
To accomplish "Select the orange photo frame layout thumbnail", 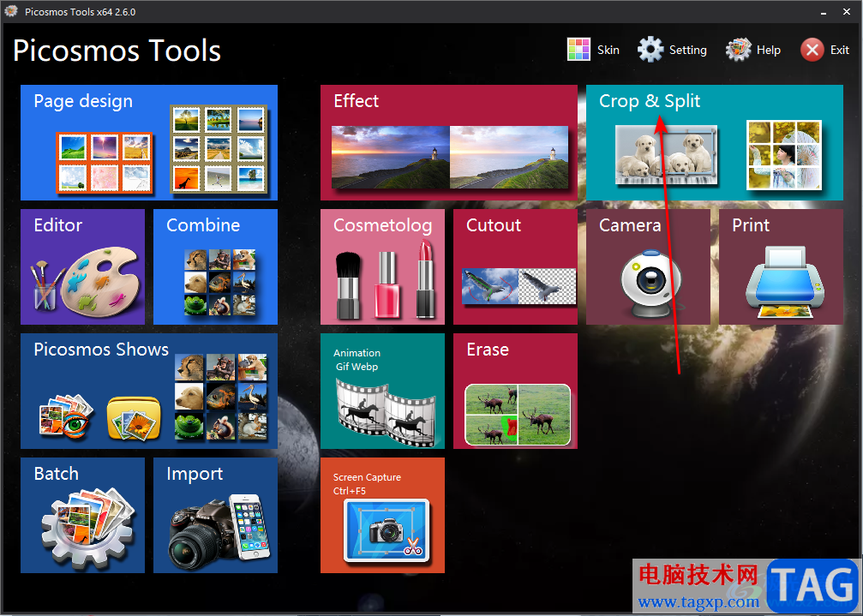I will [104, 163].
